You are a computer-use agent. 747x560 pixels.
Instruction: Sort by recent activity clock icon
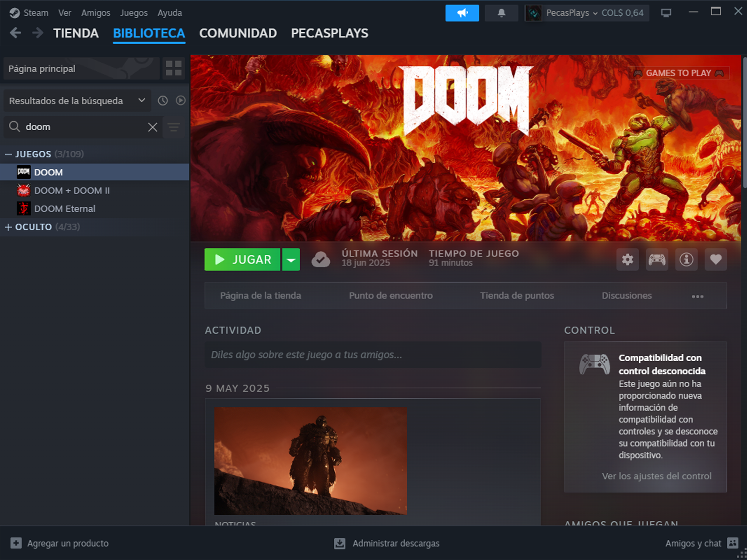coord(162,100)
